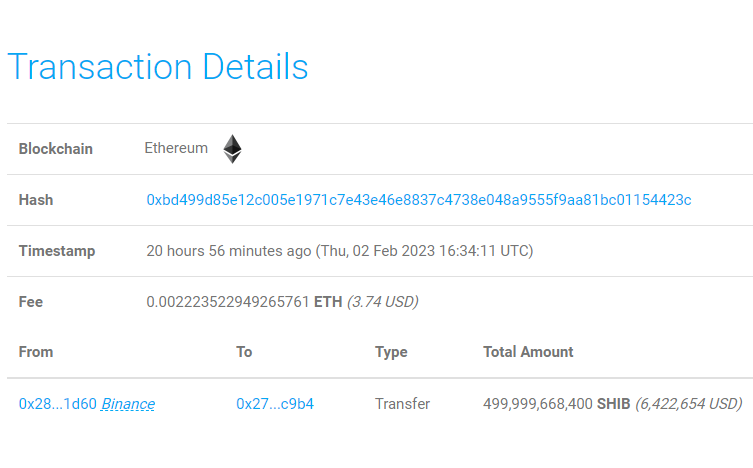Click the Hash row label
The width and height of the screenshot is (753, 468).
(x=36, y=200)
